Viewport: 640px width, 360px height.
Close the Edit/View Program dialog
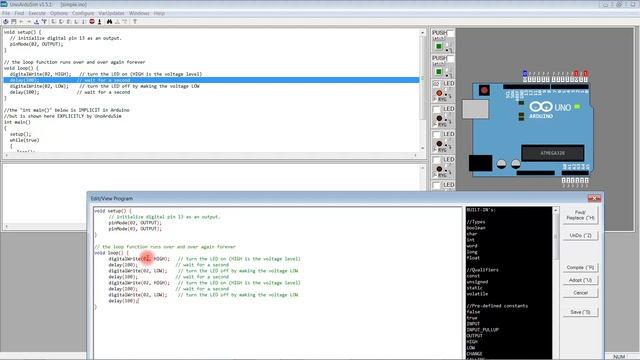tap(594, 198)
